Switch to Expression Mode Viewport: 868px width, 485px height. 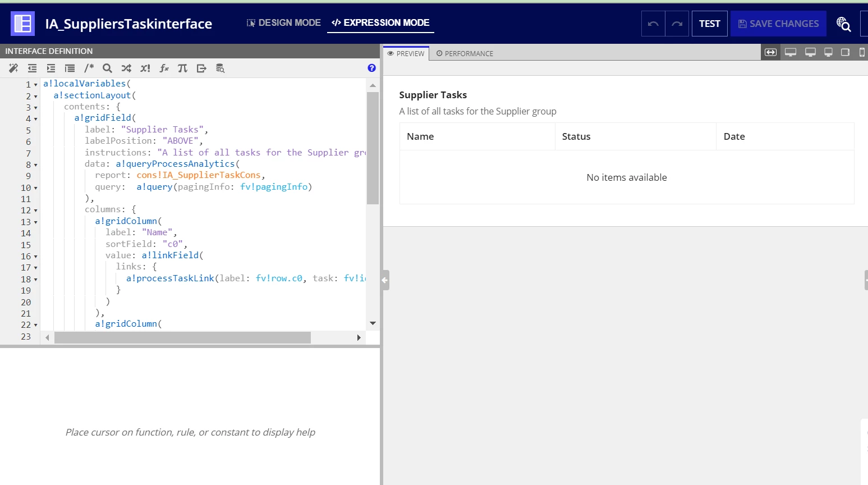point(380,22)
